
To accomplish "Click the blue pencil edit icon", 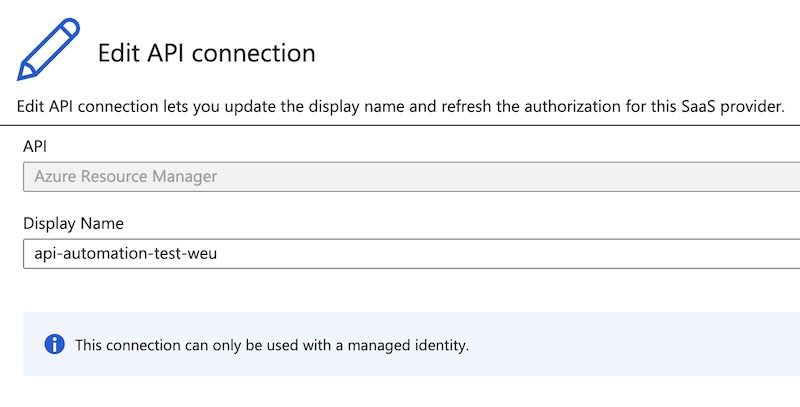I will (x=48, y=49).
